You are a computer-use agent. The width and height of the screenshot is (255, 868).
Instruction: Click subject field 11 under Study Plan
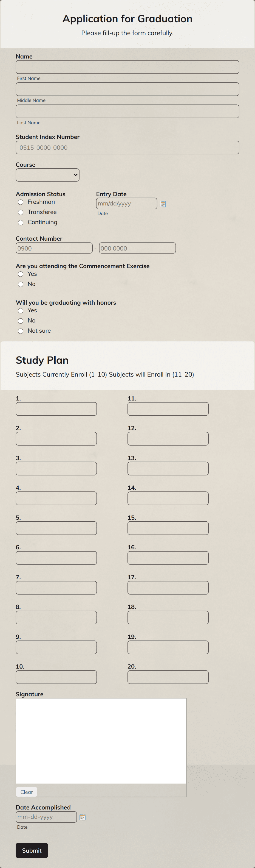click(x=168, y=409)
